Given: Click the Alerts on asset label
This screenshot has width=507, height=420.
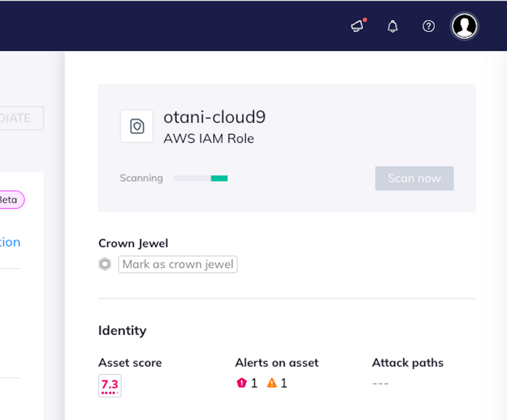Looking at the screenshot, I should coord(277,363).
